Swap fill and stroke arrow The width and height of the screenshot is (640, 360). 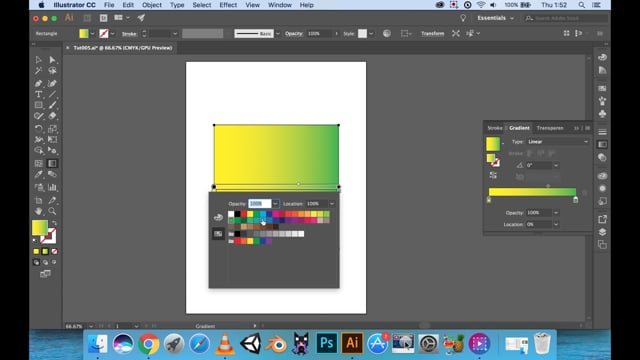tap(54, 223)
